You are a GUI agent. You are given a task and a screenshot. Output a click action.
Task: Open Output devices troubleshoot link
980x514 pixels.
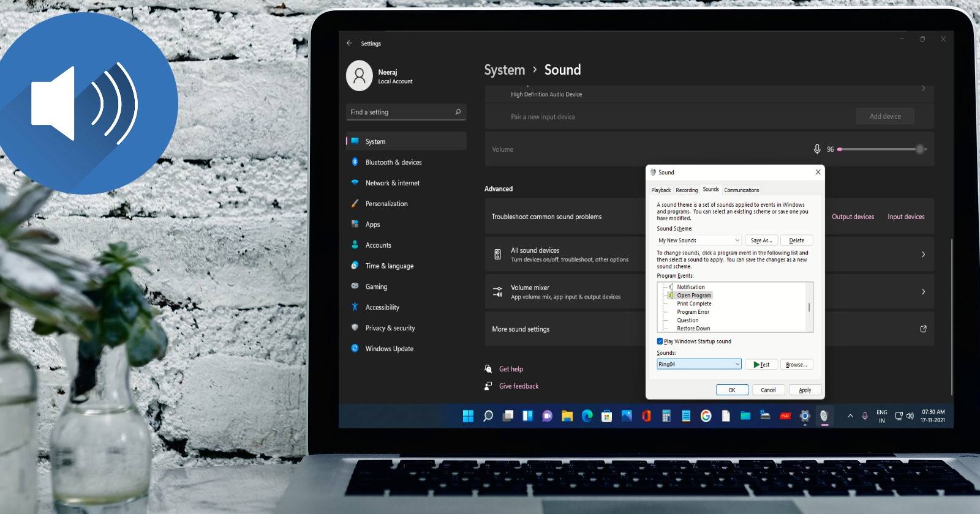click(x=853, y=217)
